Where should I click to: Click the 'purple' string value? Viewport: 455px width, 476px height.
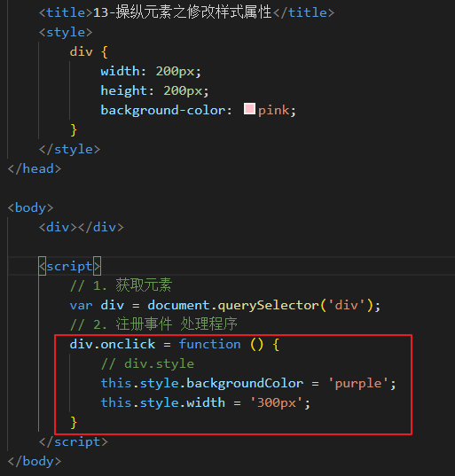pos(358,384)
